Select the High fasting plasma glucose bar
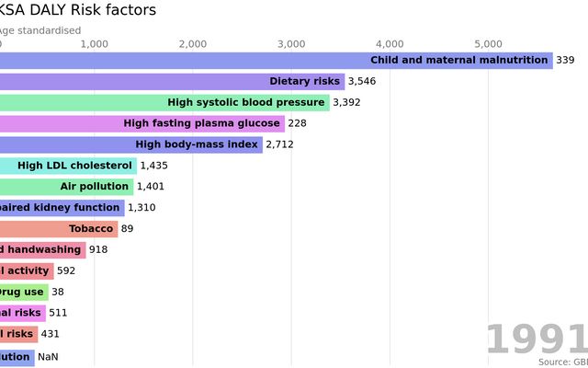Image resolution: width=588 pixels, height=368 pixels. tap(142, 123)
